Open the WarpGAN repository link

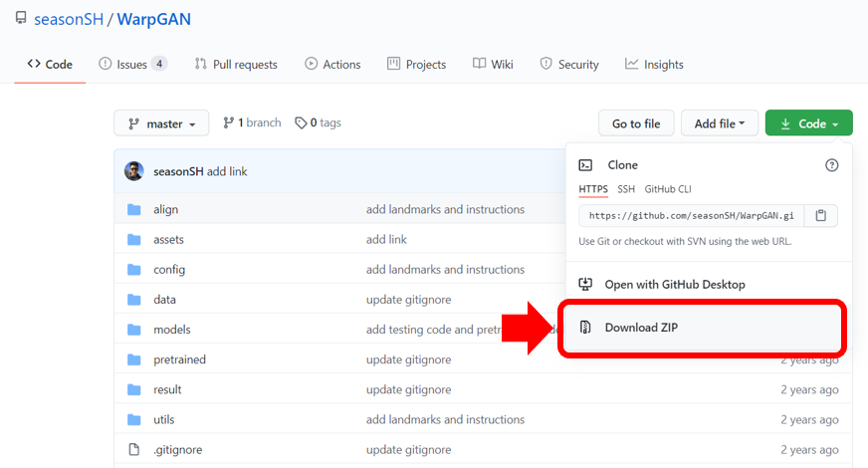click(154, 19)
